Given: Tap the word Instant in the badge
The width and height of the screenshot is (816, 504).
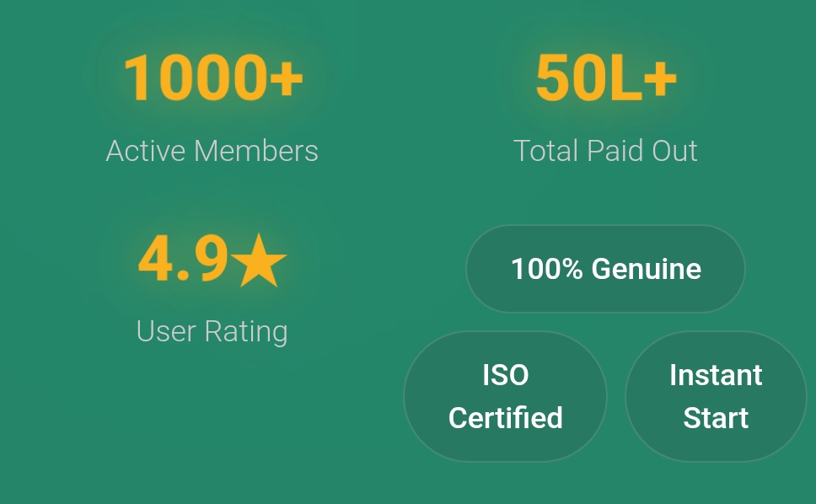Looking at the screenshot, I should (716, 375).
